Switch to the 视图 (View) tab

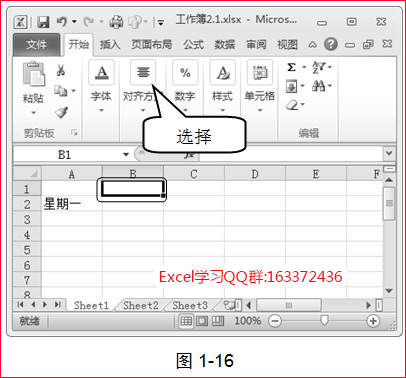(x=287, y=44)
